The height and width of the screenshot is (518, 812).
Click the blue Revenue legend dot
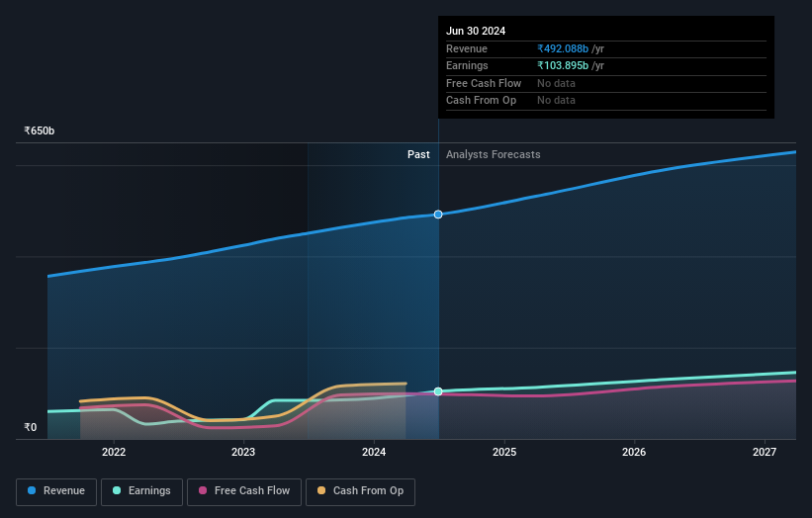point(32,490)
